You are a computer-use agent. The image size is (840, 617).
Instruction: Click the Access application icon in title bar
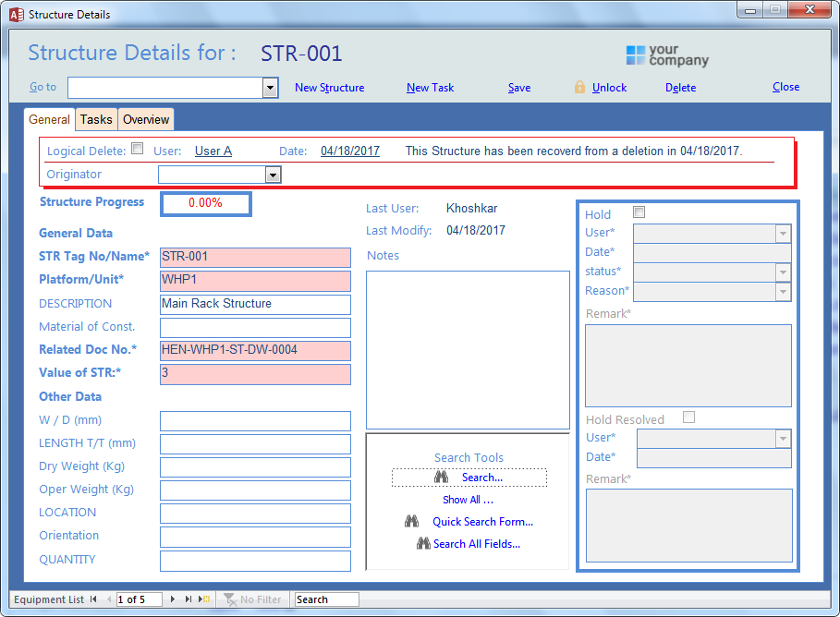(x=17, y=15)
